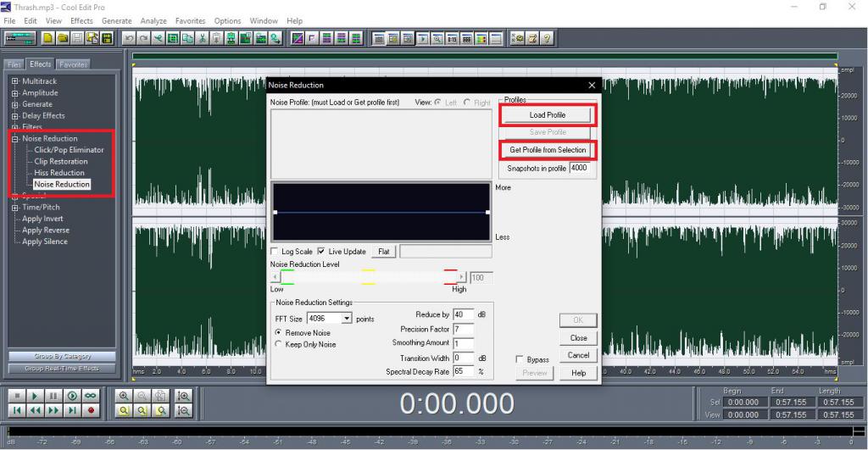868x450 pixels.
Task: Click the Help question mark toolbar icon
Action: tap(547, 38)
